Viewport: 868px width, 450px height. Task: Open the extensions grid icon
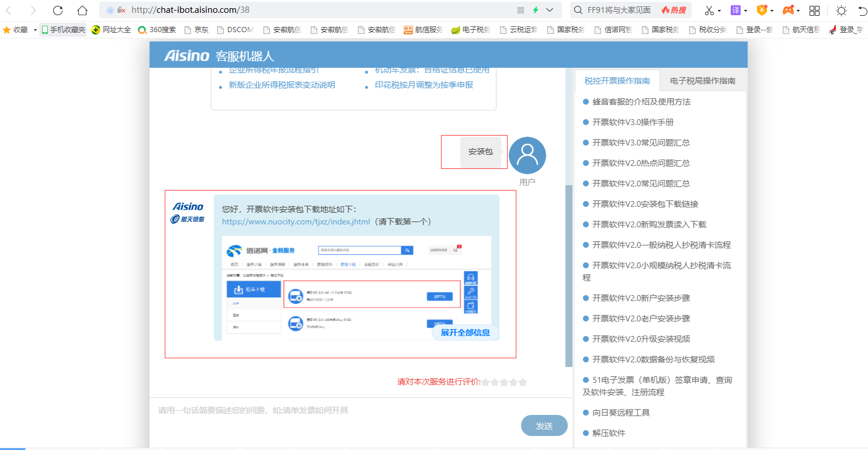pyautogui.click(x=814, y=10)
